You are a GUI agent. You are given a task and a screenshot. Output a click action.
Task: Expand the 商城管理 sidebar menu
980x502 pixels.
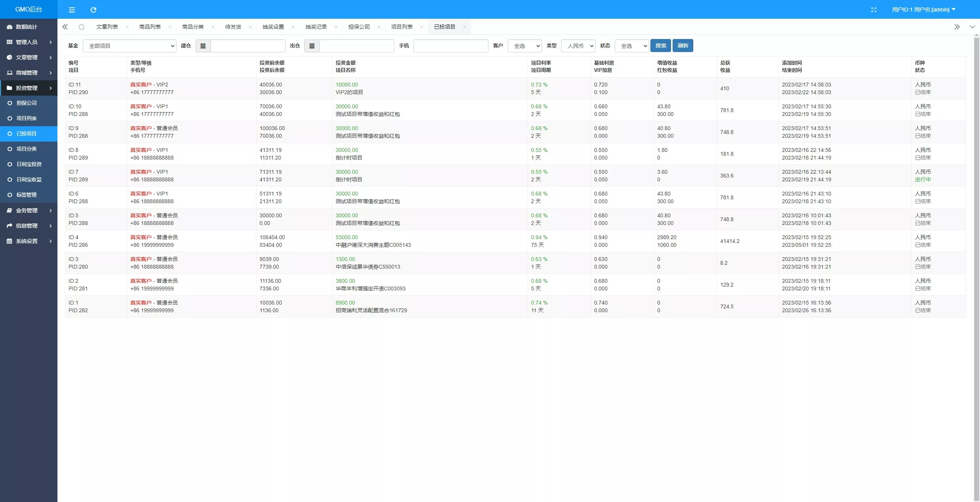(29, 73)
